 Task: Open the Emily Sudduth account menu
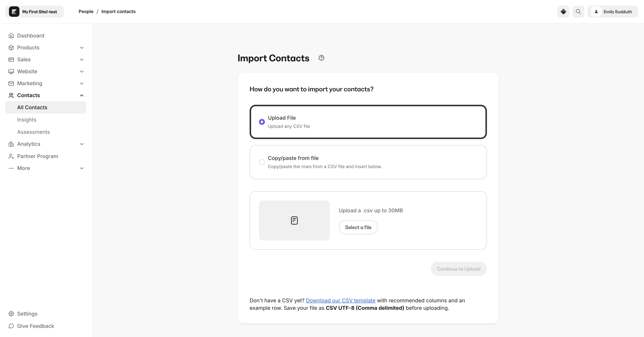point(618,12)
